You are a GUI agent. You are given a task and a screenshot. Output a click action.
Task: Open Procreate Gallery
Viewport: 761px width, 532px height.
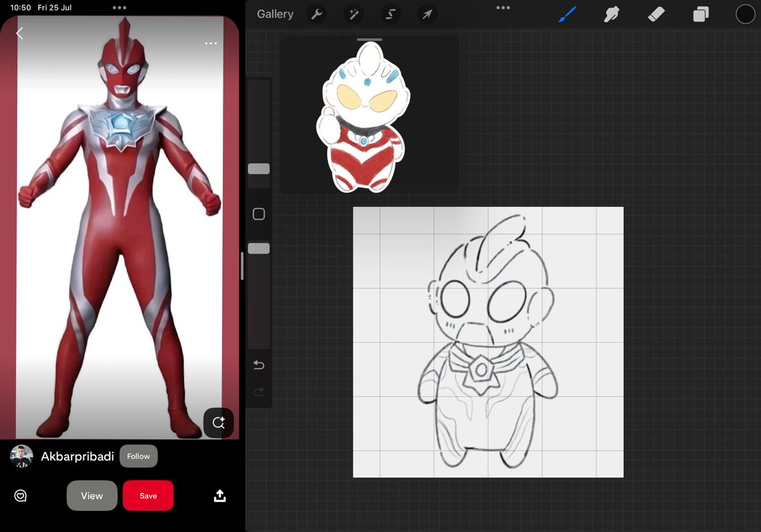click(275, 14)
